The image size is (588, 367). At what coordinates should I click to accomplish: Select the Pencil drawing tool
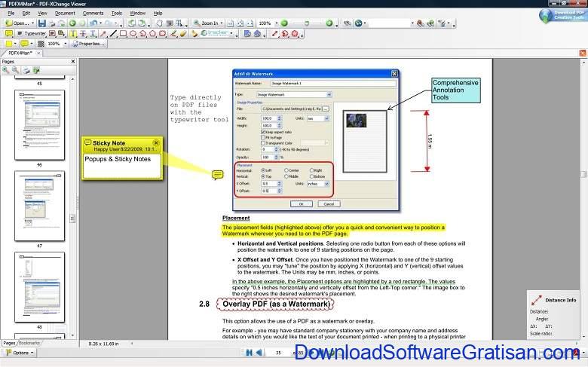click(x=173, y=34)
